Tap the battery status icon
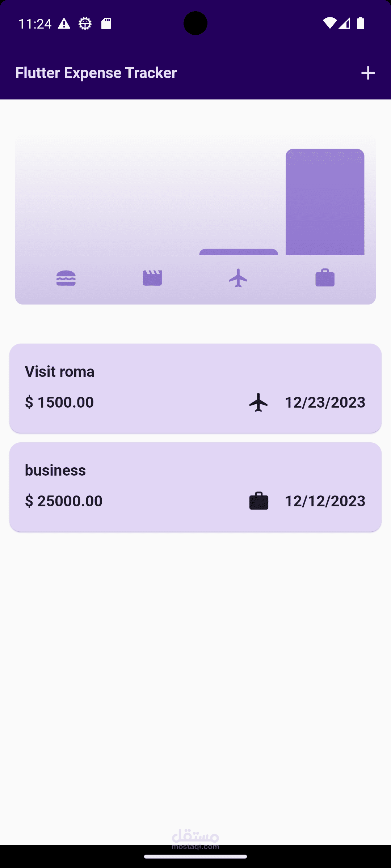Image resolution: width=391 pixels, height=868 pixels. click(360, 24)
